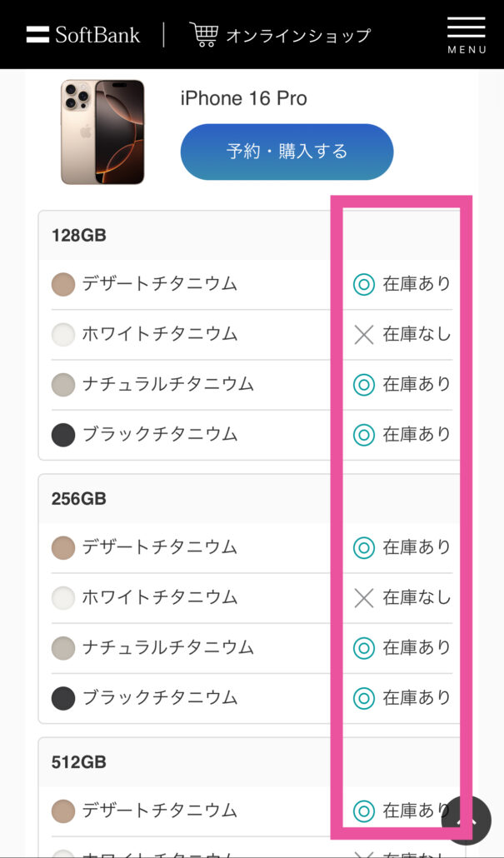The width and height of the screenshot is (504, 858).
Task: Click out-of-stock X for 256GB White Titanium
Action: pos(363,598)
